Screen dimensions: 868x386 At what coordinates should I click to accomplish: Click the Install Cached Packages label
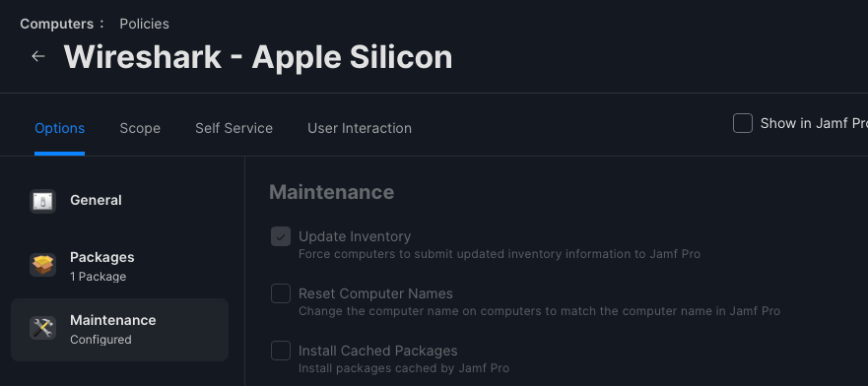[378, 351]
